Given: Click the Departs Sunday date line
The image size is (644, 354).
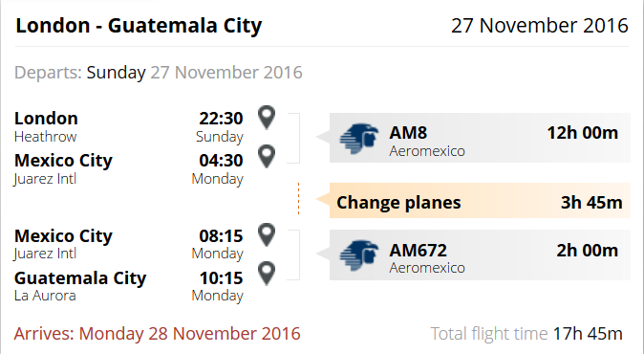Looking at the screenshot, I should pyautogui.click(x=158, y=73).
